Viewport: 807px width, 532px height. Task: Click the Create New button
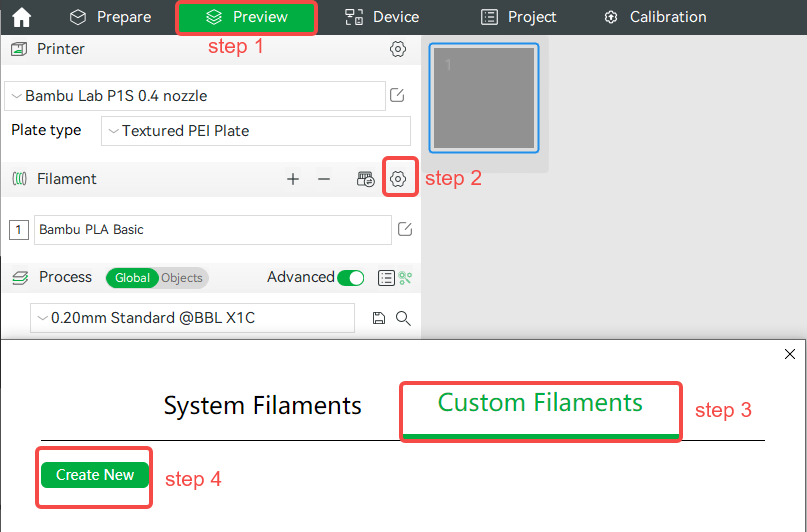coord(95,475)
